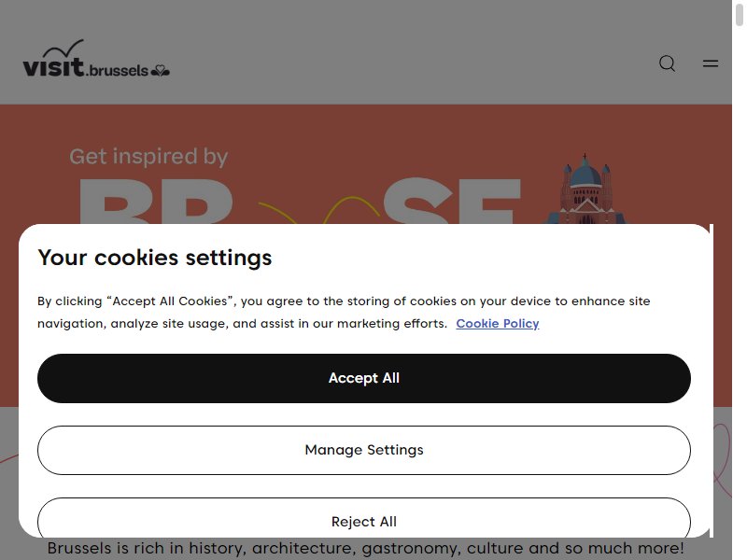Click the yellow curved line decoration

(x=318, y=210)
